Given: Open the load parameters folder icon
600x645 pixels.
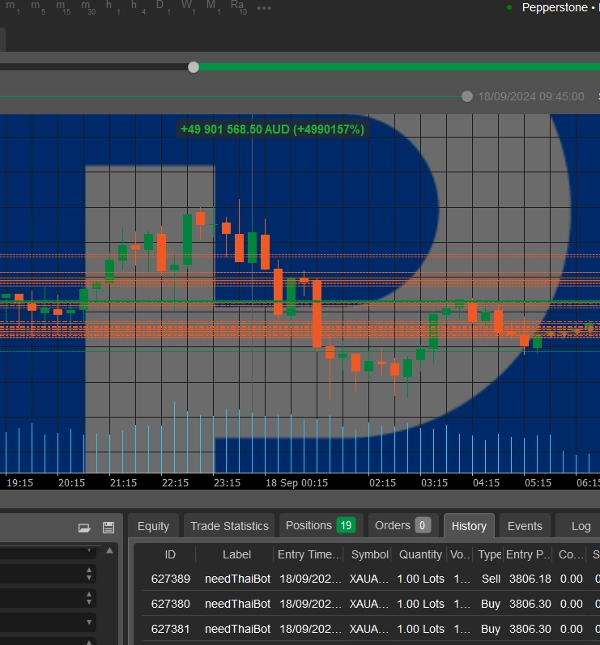Looking at the screenshot, I should point(84,527).
